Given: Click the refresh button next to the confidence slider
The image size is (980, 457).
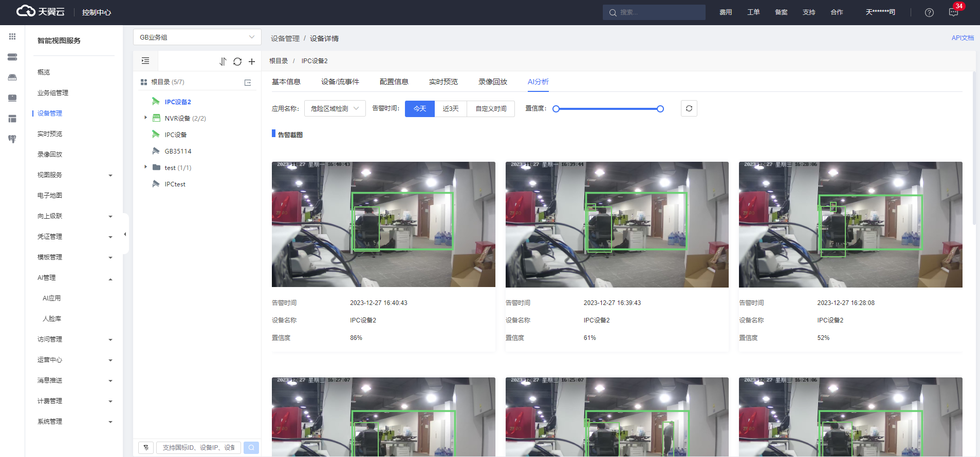Looking at the screenshot, I should 689,108.
